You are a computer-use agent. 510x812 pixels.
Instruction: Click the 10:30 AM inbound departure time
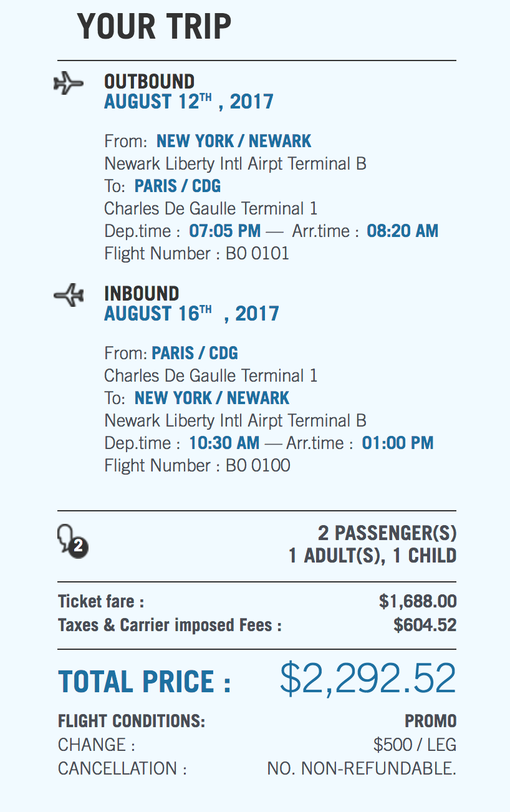(224, 443)
